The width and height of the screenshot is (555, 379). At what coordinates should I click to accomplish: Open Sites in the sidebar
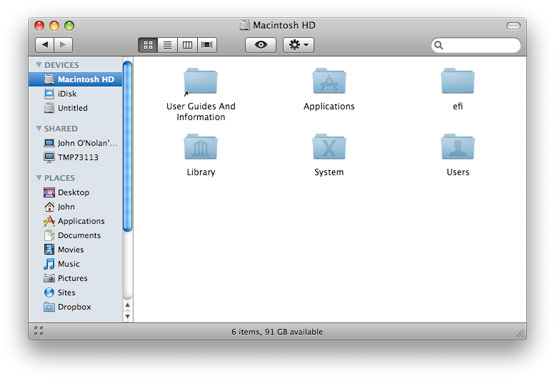[x=75, y=292]
